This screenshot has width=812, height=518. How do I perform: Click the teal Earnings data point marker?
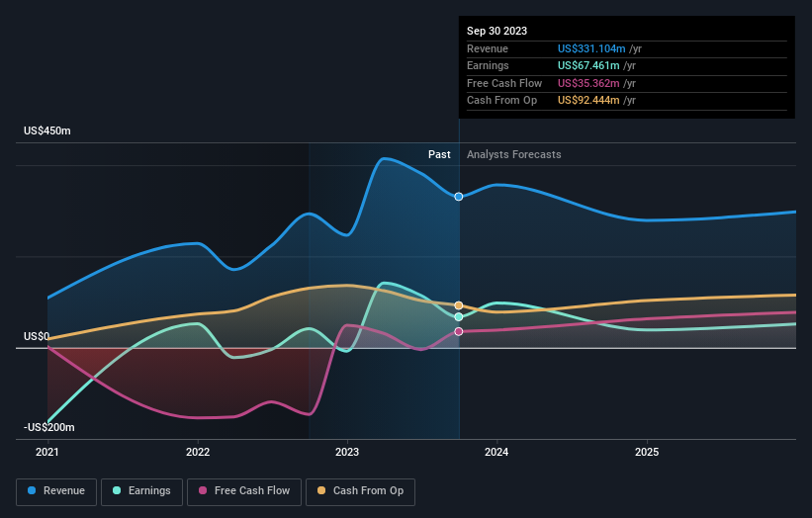pos(459,316)
